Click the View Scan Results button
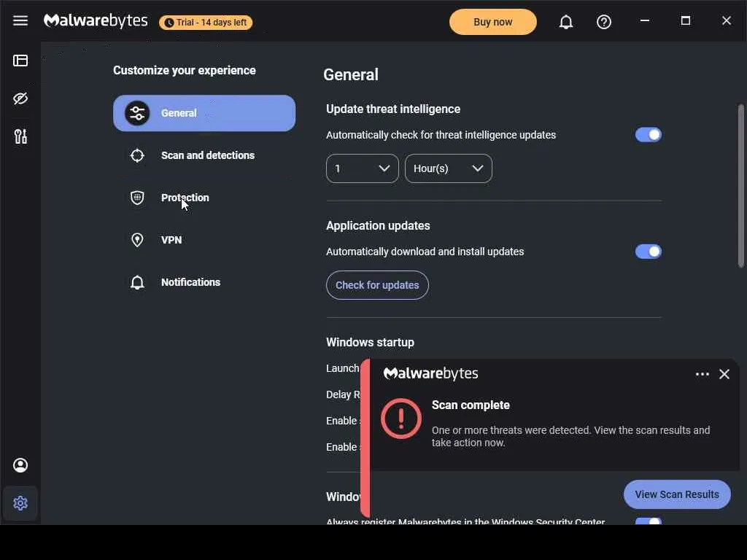Viewport: 747px width, 560px height. click(x=677, y=494)
